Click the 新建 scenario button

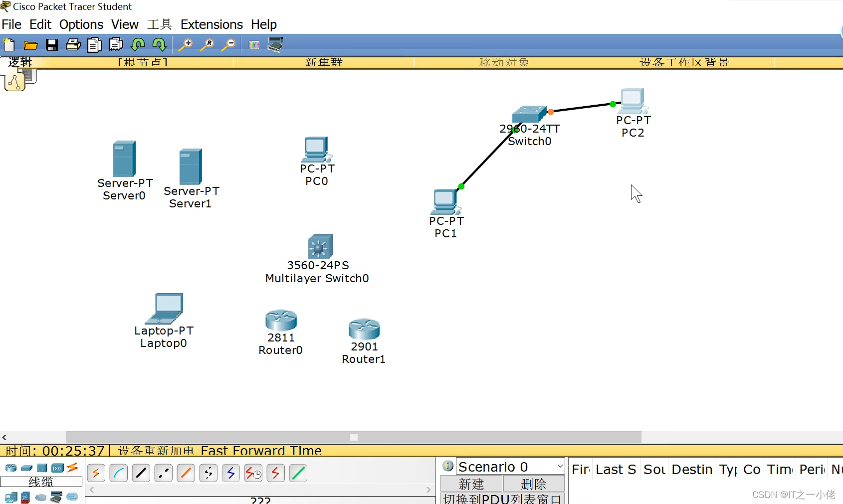471,484
